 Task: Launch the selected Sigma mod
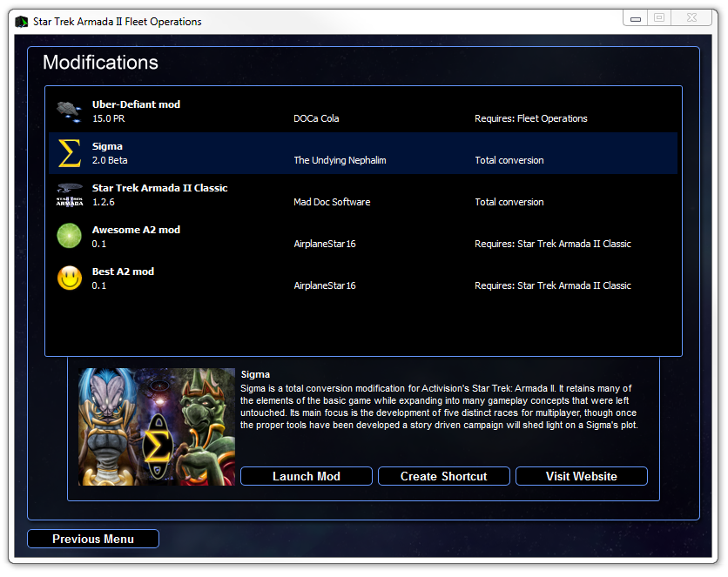point(307,476)
